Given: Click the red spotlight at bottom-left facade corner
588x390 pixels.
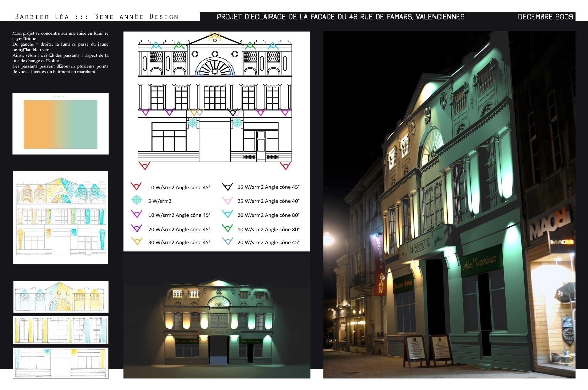Looking at the screenshot, I should pyautogui.click(x=145, y=166).
